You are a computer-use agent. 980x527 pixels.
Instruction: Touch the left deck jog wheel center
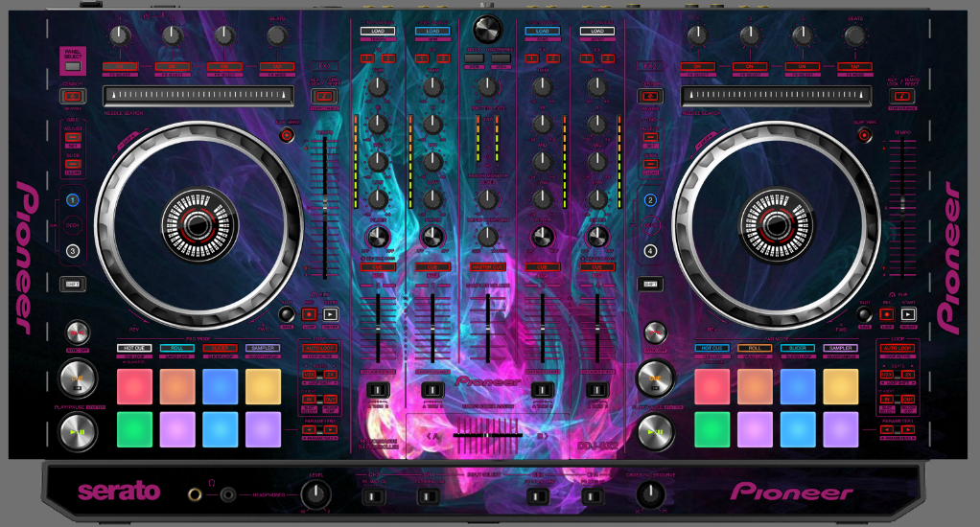click(199, 225)
